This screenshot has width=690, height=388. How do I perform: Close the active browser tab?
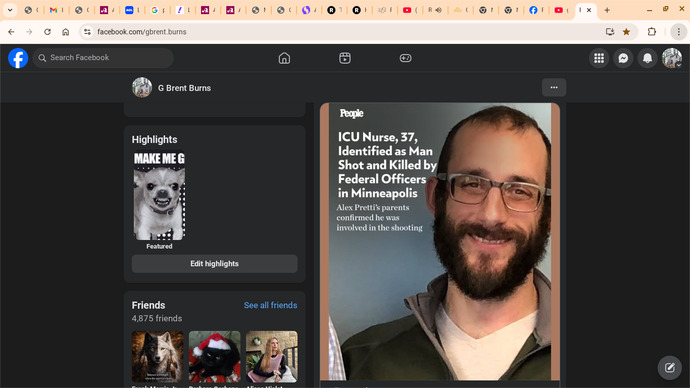pos(589,10)
